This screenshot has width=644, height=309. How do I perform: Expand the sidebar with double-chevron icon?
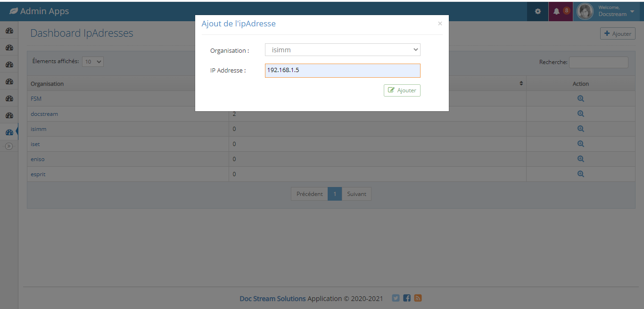pos(8,146)
